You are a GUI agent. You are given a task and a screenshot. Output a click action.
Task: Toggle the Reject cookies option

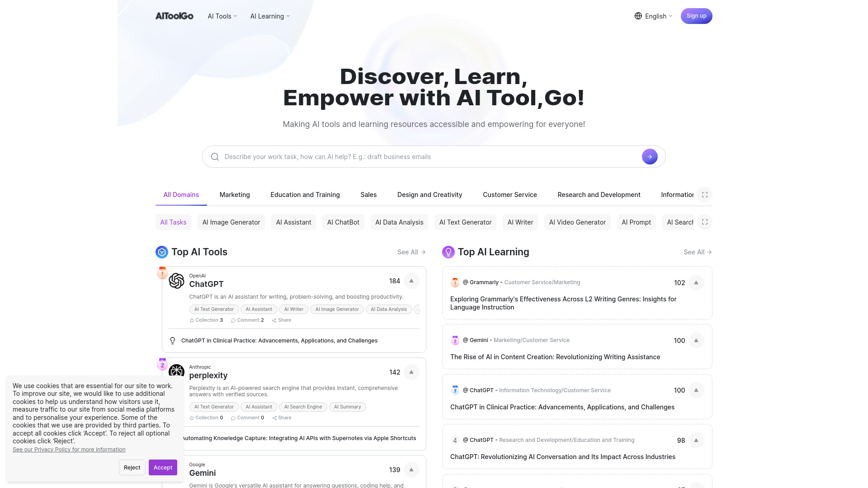[132, 467]
